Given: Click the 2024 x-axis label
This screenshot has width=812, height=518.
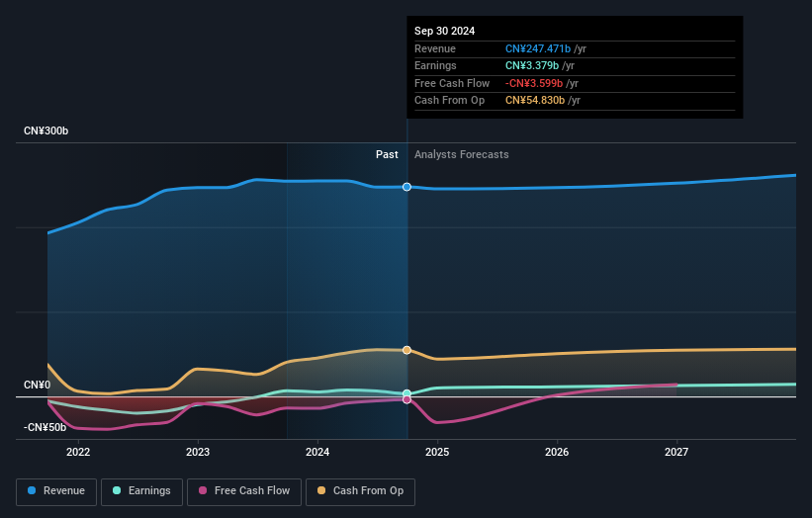Looking at the screenshot, I should point(317,453).
